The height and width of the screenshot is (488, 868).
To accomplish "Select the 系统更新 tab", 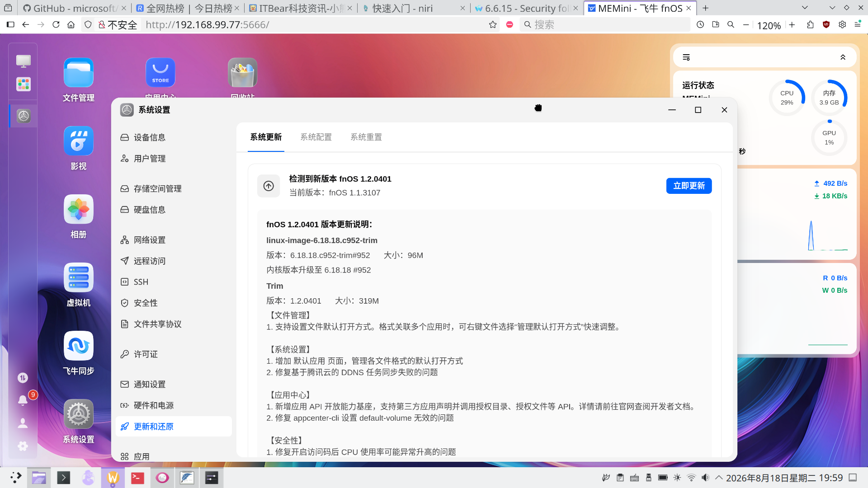I will 266,137.
